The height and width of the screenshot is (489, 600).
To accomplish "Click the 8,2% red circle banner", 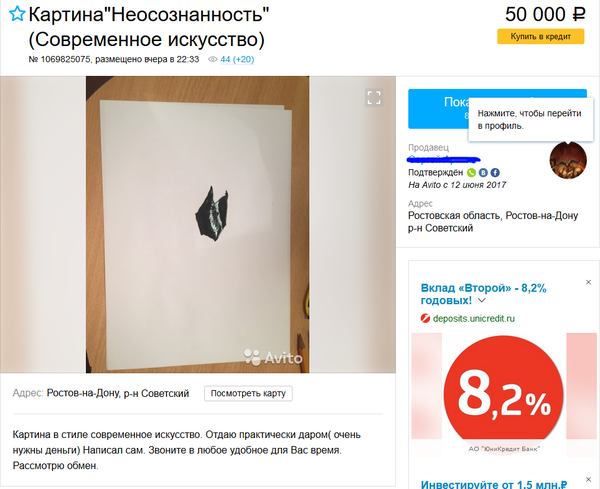I will [x=504, y=394].
